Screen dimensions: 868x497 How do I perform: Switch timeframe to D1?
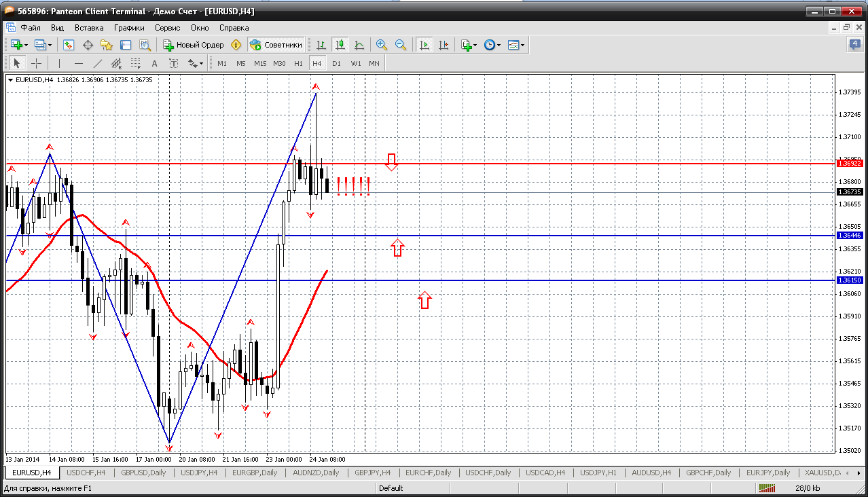point(336,63)
